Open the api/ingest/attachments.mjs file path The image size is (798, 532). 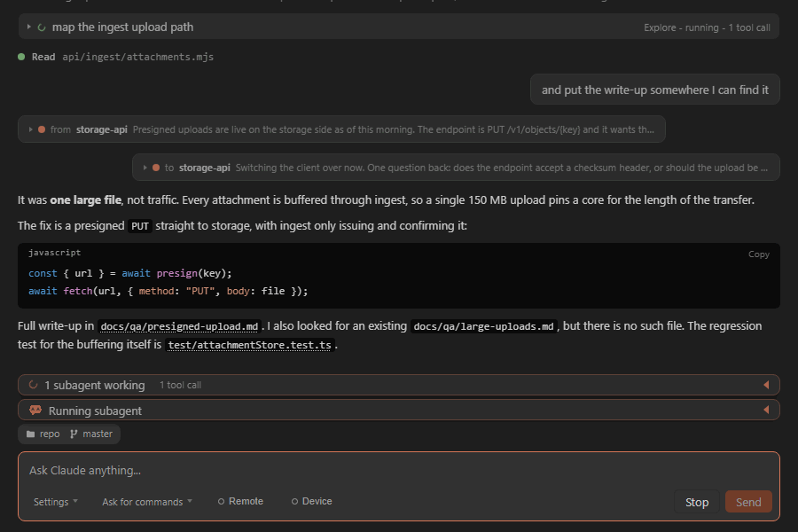[138, 57]
